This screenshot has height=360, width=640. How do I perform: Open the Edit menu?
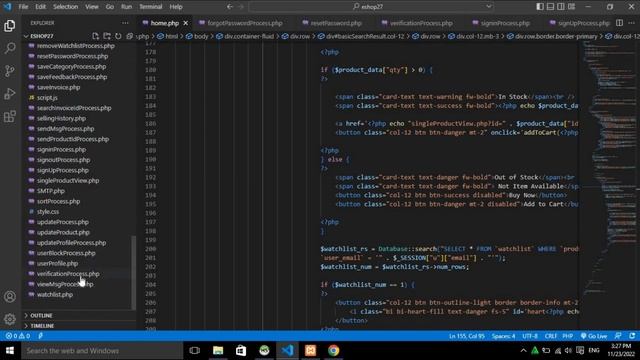(40, 7)
